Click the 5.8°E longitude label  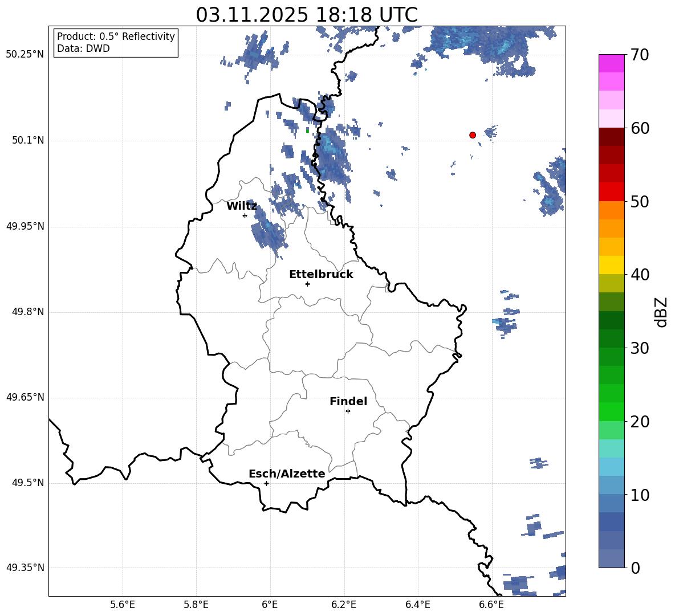tap(196, 605)
